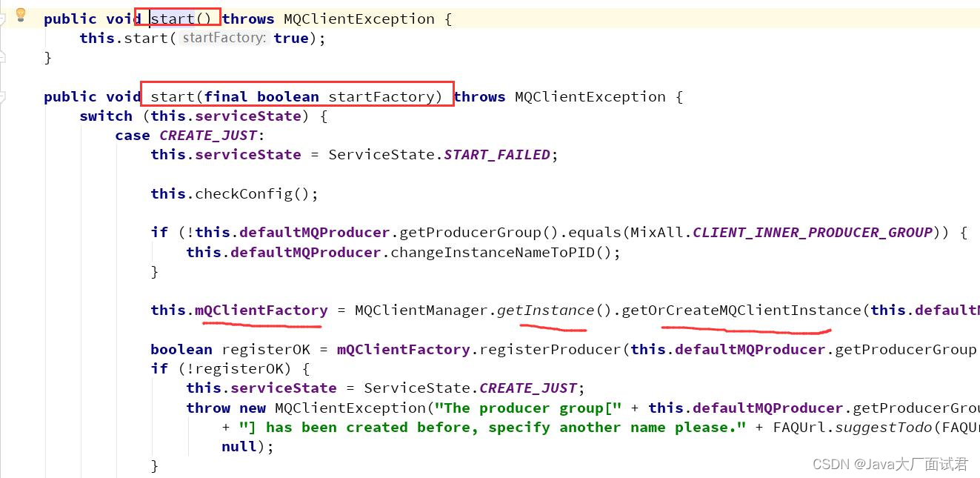Click the "The producer group[" string literal

(529, 408)
